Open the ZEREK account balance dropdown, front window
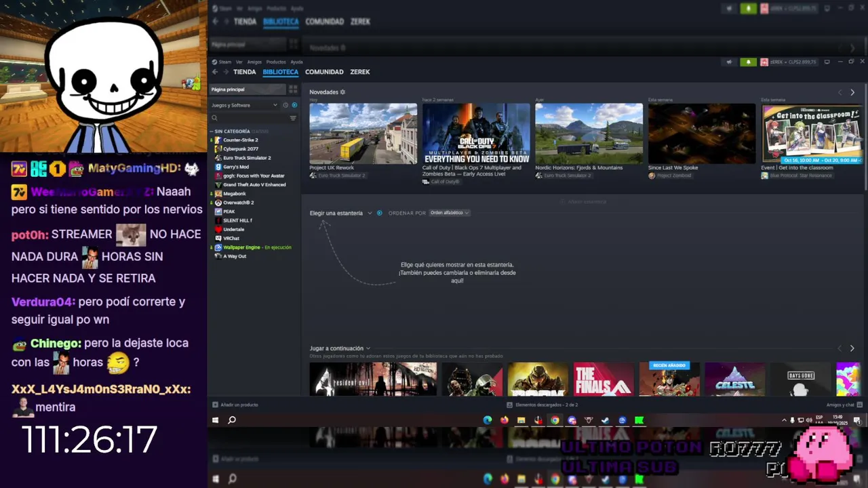Viewport: 868px width, 488px height. tap(789, 62)
